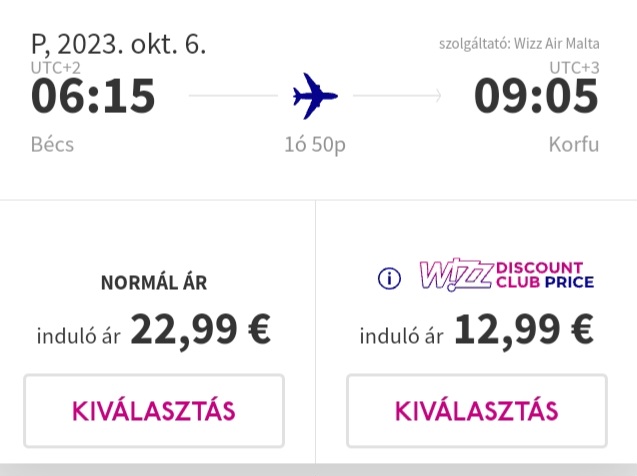Viewport: 637px width, 476px height.
Task: Click the szolgáltató: Wizz Air Malta label
Action: point(519,44)
